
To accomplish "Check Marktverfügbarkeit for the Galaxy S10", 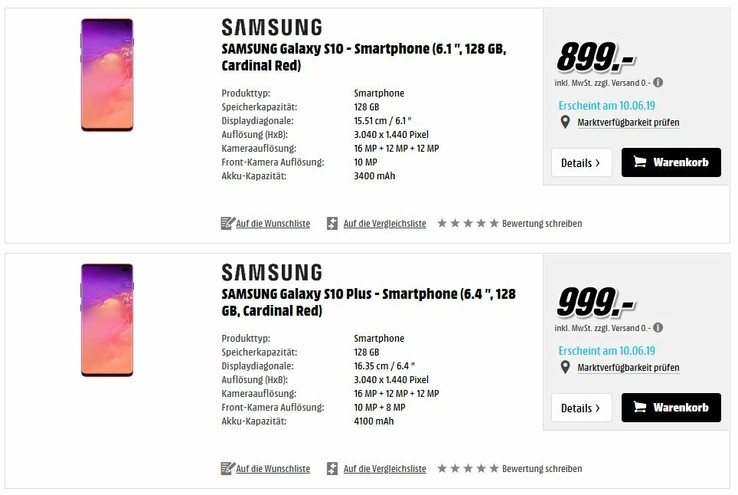I will pyautogui.click(x=628, y=122).
